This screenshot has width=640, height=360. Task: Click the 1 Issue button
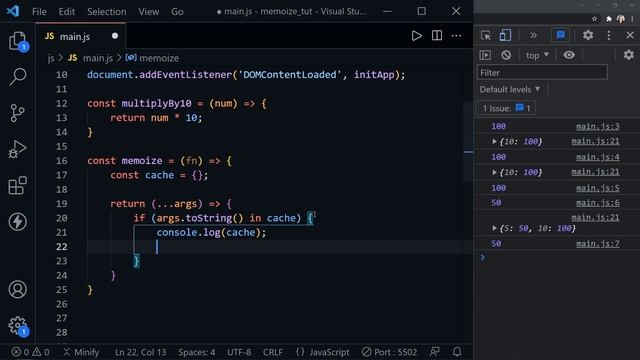click(506, 108)
